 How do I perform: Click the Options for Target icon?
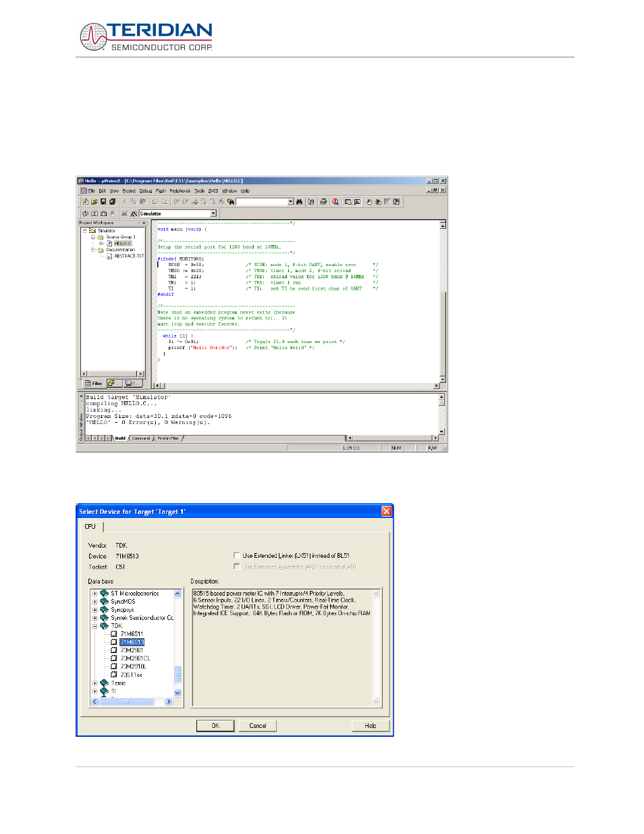(x=134, y=213)
